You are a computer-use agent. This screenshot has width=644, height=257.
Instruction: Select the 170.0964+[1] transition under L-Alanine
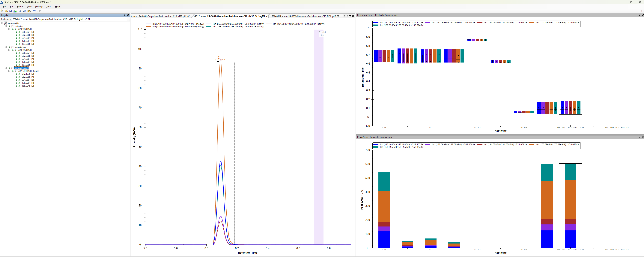pyautogui.click(x=28, y=41)
